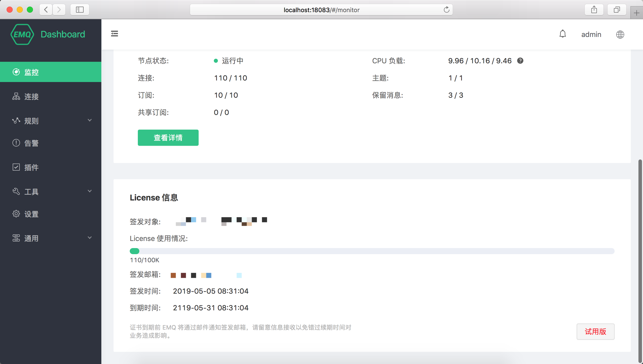This screenshot has width=643, height=364.
Task: Open the 插件 menu item
Action: 51,167
